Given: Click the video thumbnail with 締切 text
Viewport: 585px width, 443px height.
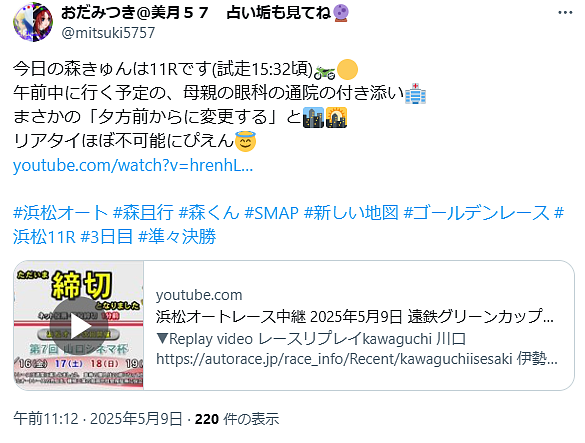Looking at the screenshot, I should coord(78,325).
